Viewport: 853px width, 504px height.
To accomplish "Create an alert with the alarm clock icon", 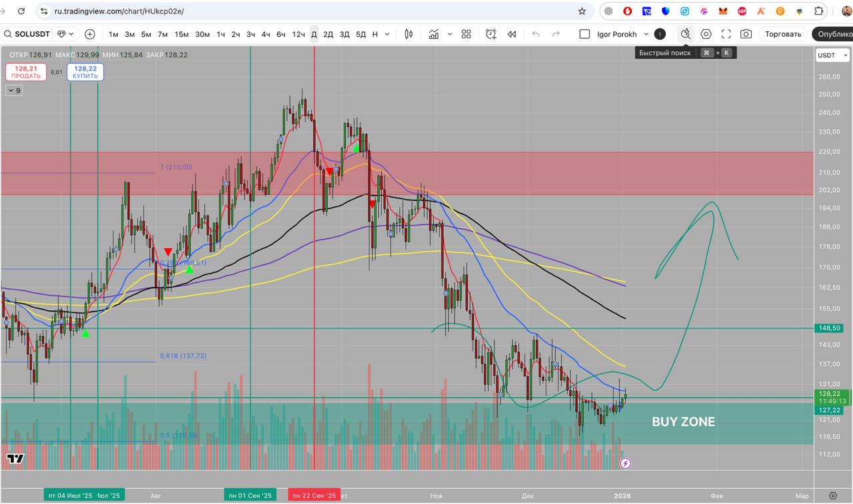I will point(491,34).
